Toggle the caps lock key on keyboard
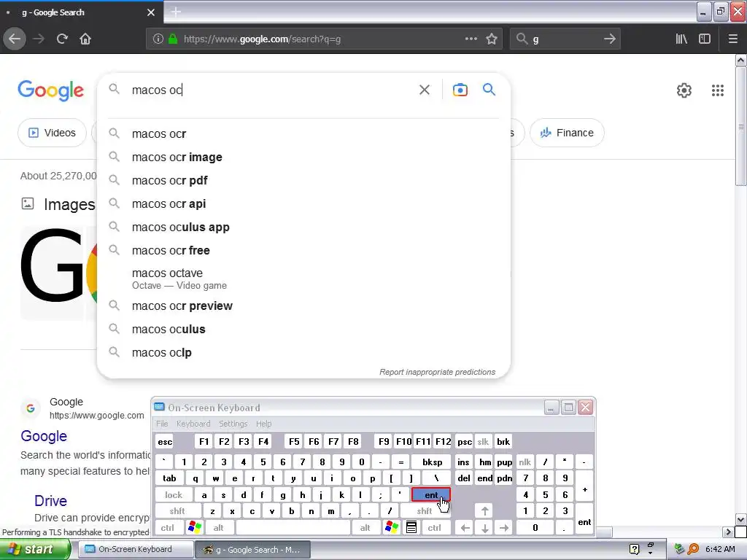The height and width of the screenshot is (560, 747). tap(174, 495)
